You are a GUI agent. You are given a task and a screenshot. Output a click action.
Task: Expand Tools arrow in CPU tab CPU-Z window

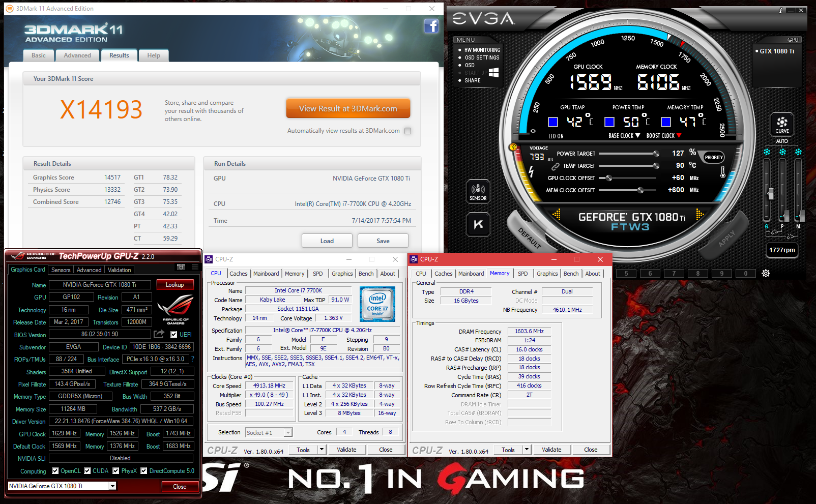pos(322,450)
